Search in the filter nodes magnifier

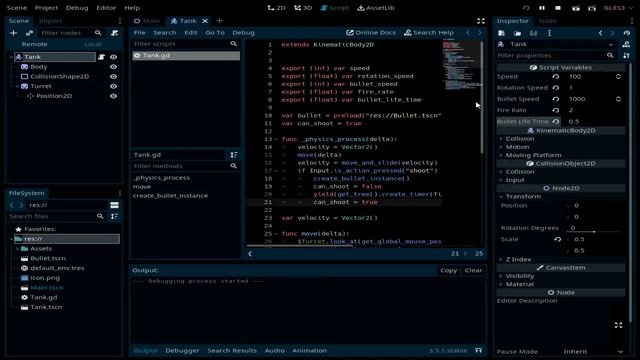coord(98,33)
